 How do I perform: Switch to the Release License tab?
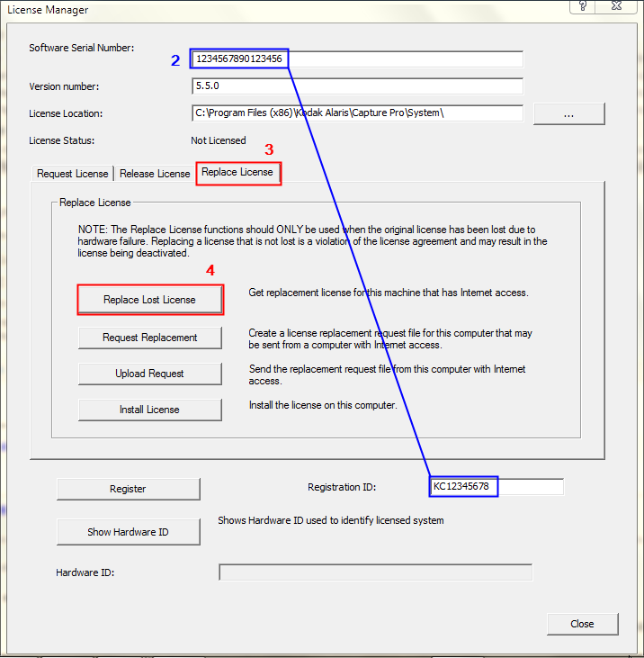tap(155, 174)
